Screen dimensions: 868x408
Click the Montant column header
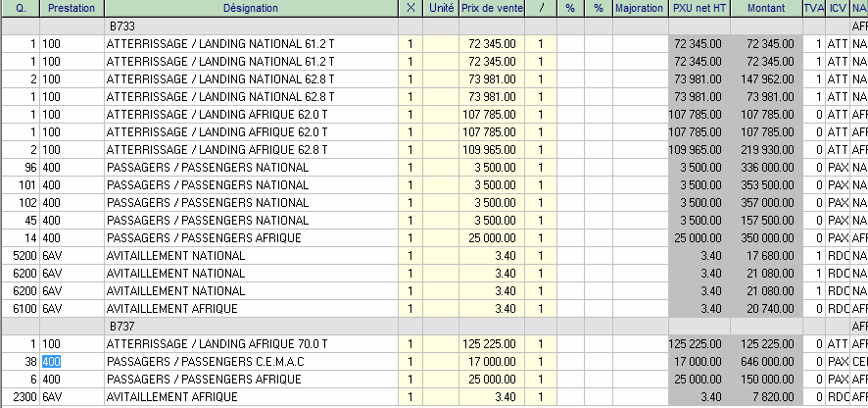click(764, 8)
